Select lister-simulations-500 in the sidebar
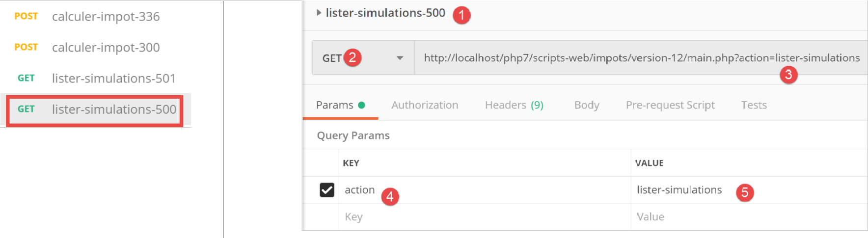Screen dimensions: 868x238 [x=114, y=109]
